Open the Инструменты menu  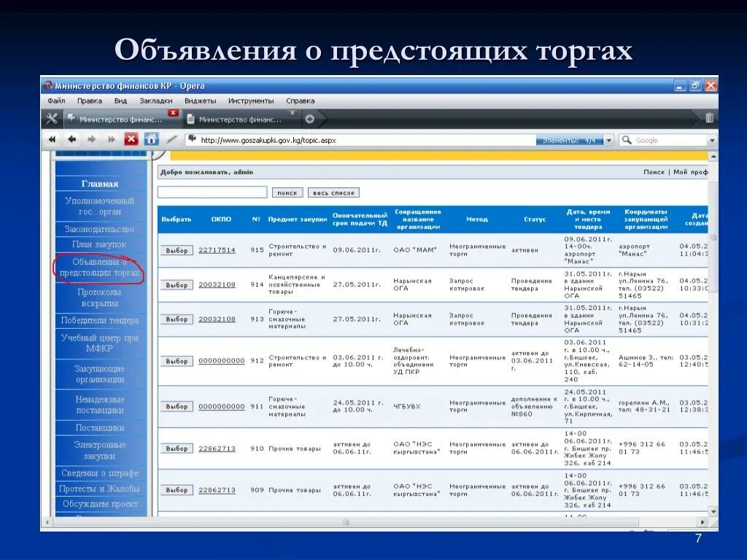click(251, 101)
